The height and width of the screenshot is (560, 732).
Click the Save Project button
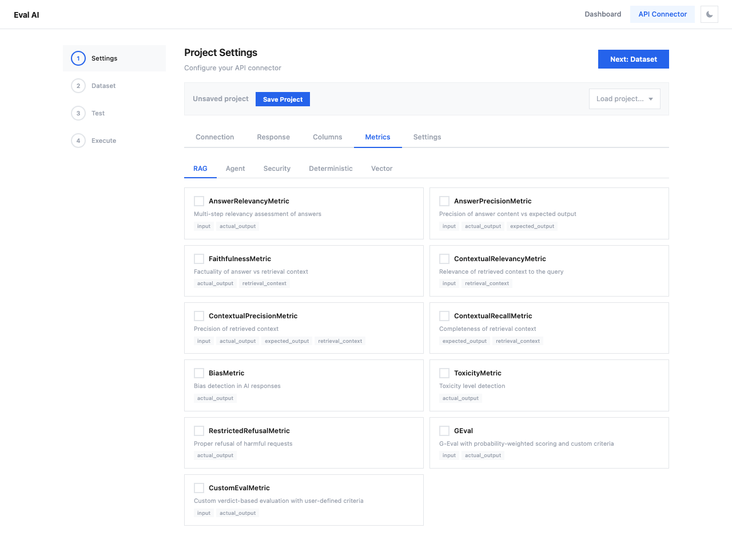pyautogui.click(x=283, y=99)
